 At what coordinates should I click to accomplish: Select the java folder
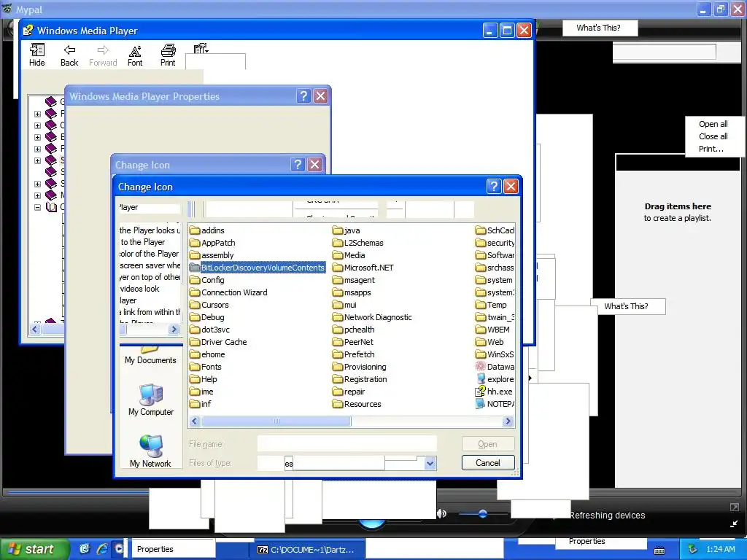click(347, 230)
